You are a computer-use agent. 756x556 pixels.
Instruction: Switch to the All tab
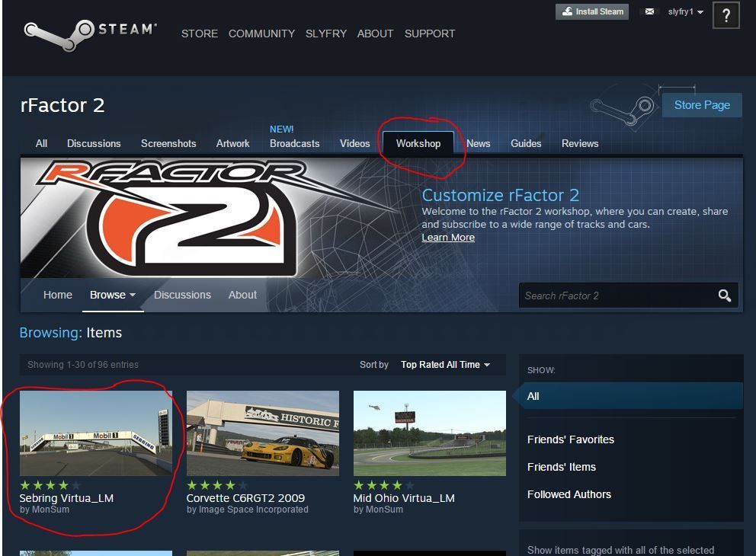(x=41, y=144)
